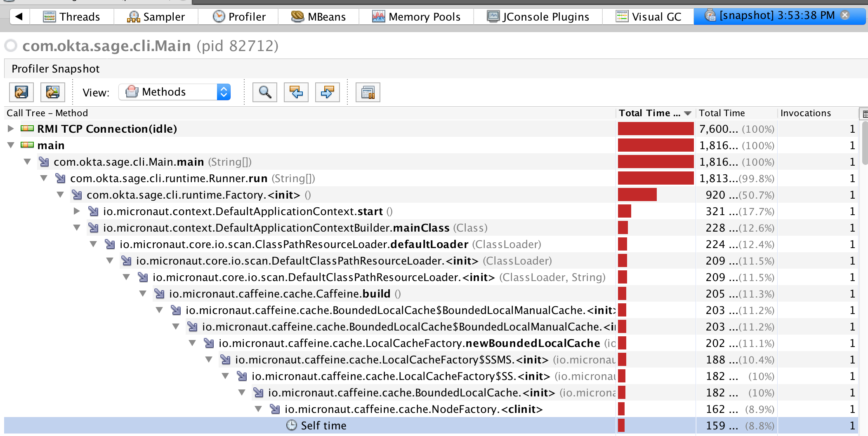Click the red time bar for Runner.run

pyautogui.click(x=656, y=178)
